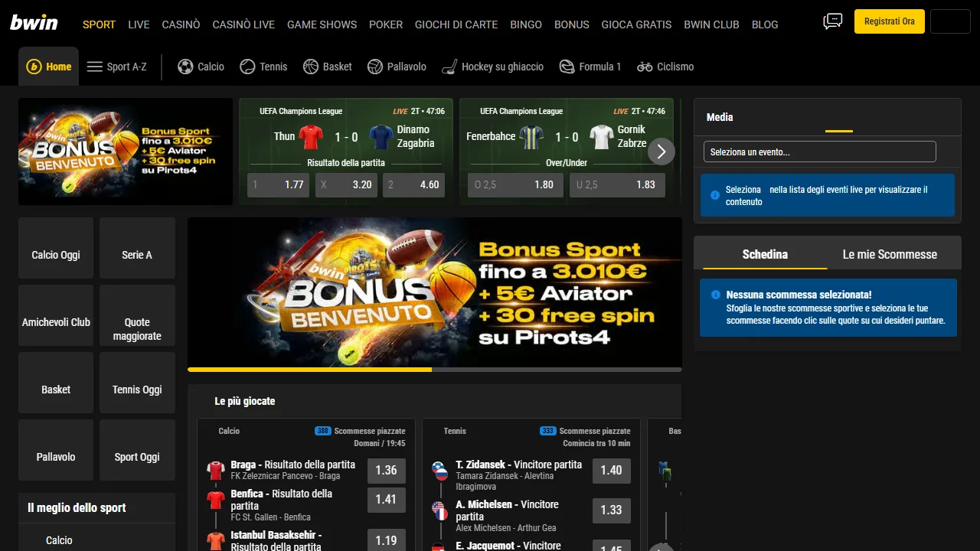Select draw odds 3.20
Viewport: 980px width, 551px height.
click(346, 184)
